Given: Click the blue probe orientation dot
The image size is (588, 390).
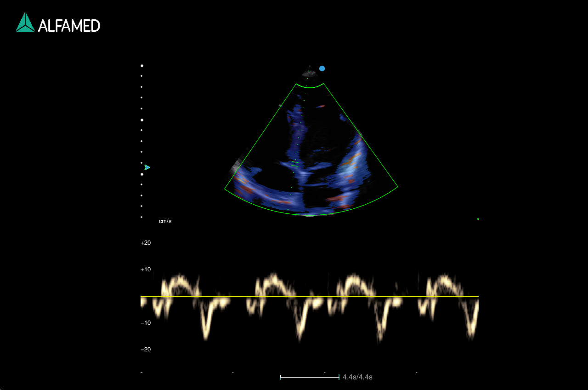Looking at the screenshot, I should pyautogui.click(x=322, y=69).
